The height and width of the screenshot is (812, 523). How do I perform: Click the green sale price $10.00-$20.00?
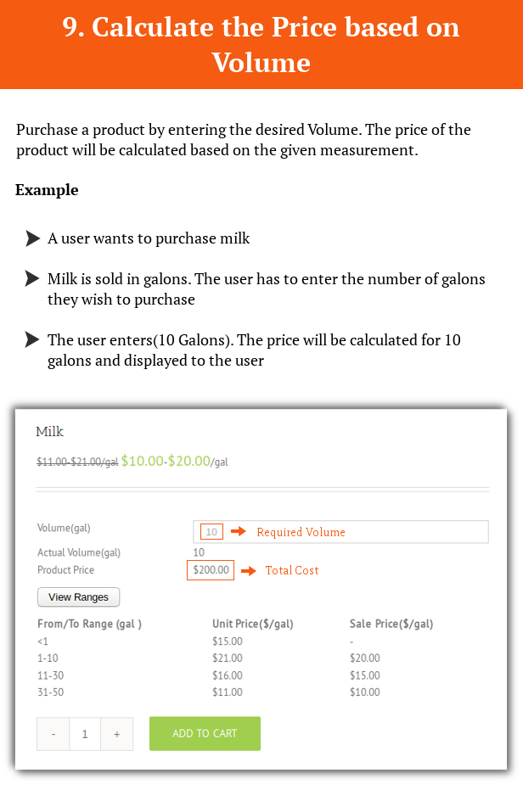(166, 461)
